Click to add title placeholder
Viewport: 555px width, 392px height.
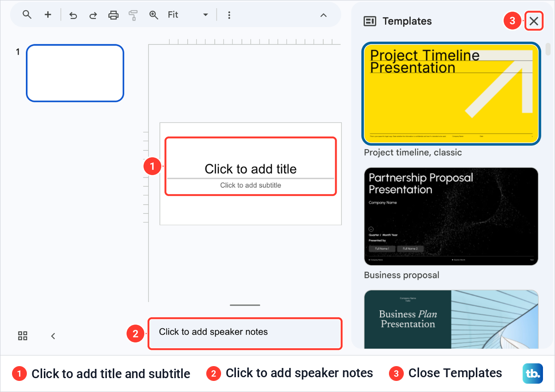pos(251,169)
